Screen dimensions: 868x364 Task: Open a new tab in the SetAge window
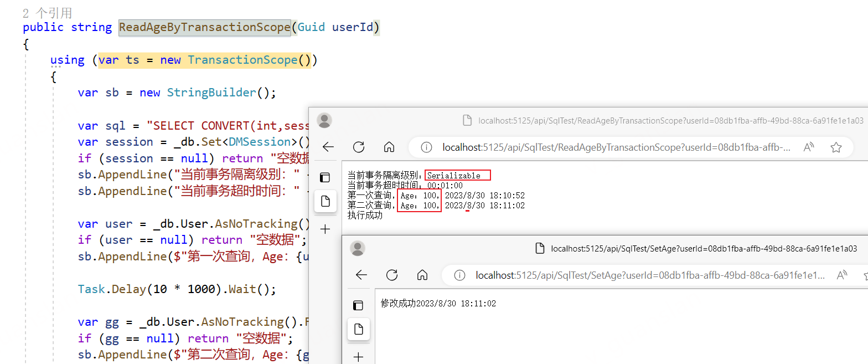point(358,356)
